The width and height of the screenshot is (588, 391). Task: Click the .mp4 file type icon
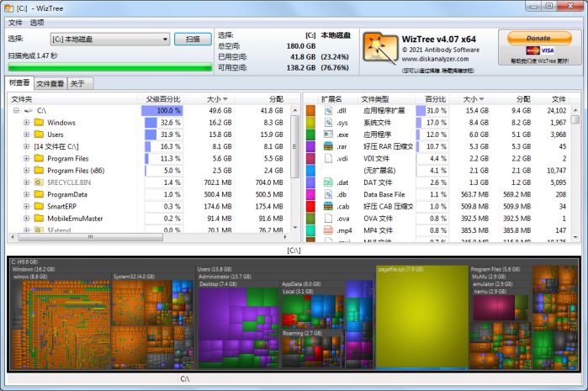click(329, 230)
